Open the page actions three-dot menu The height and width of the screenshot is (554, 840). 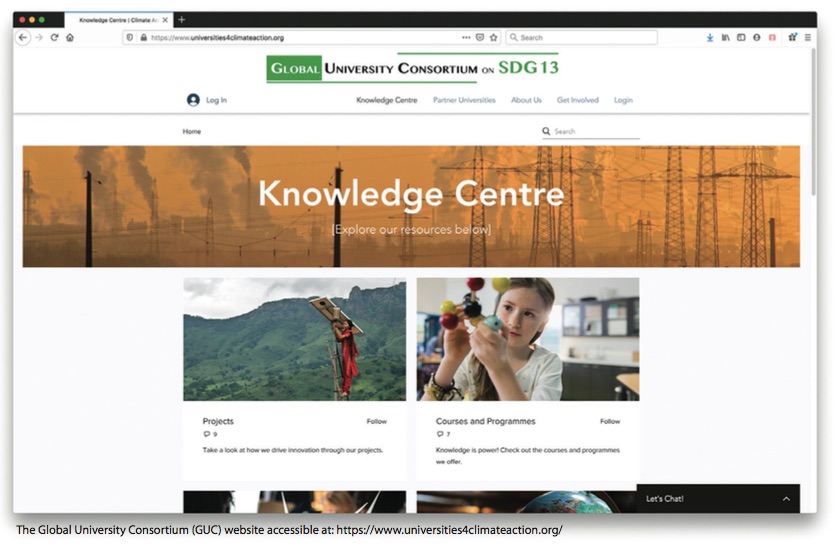[466, 38]
